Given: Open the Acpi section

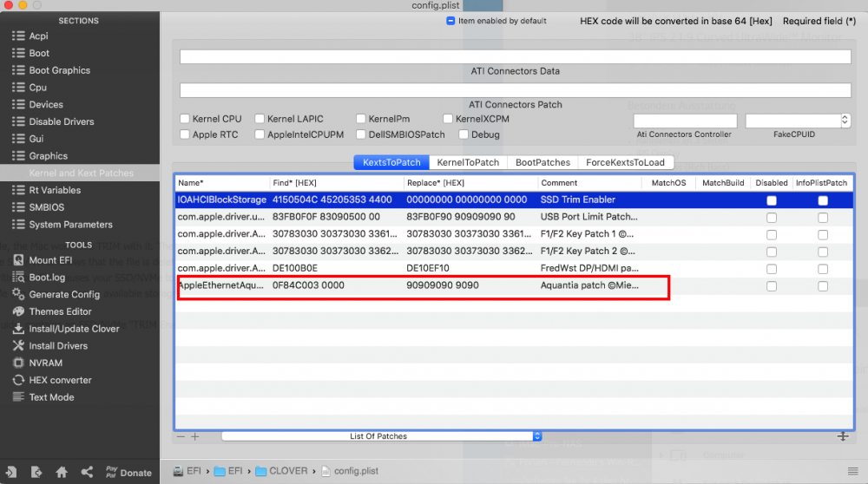Looking at the screenshot, I should (x=37, y=36).
